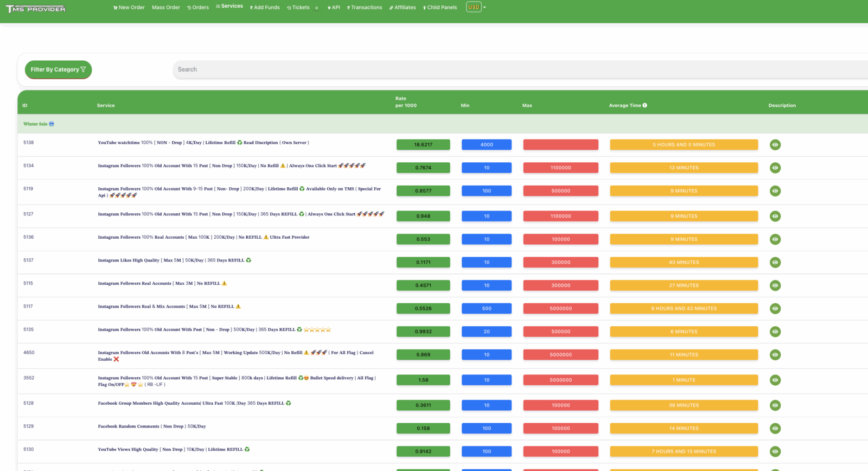Show description for service 5138
Viewport: 868px width, 471px height.
click(x=775, y=145)
